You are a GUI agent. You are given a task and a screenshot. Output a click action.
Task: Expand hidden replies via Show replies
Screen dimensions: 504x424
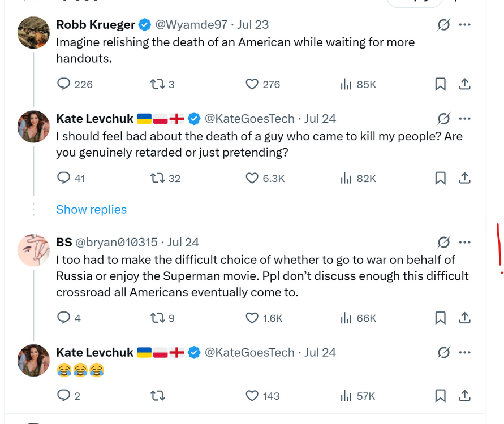[x=91, y=209]
